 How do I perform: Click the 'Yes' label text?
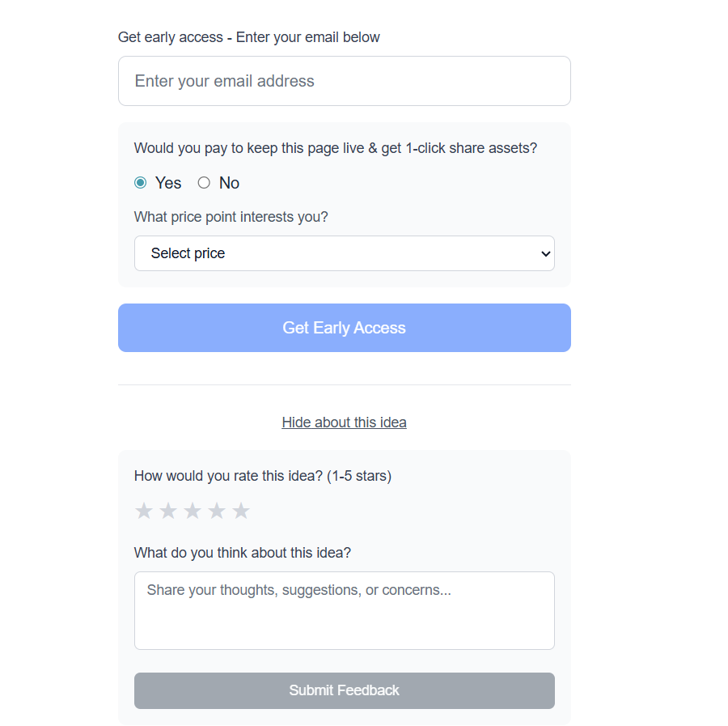point(168,183)
